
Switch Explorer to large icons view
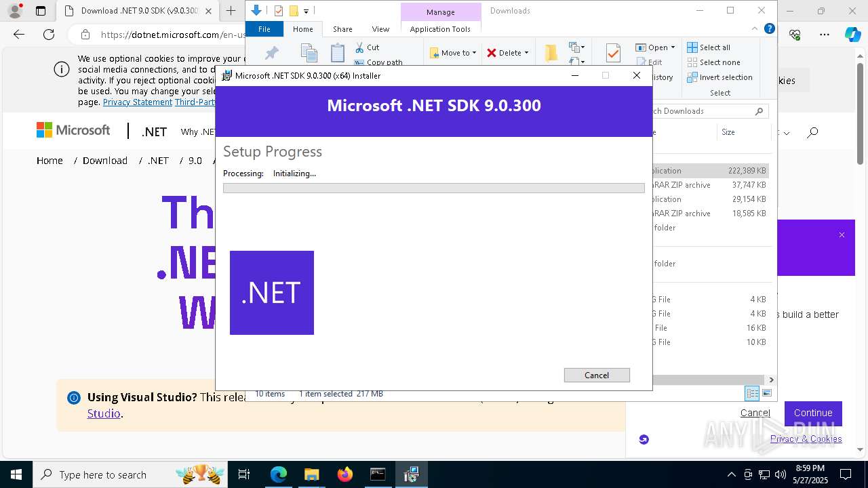click(x=767, y=393)
